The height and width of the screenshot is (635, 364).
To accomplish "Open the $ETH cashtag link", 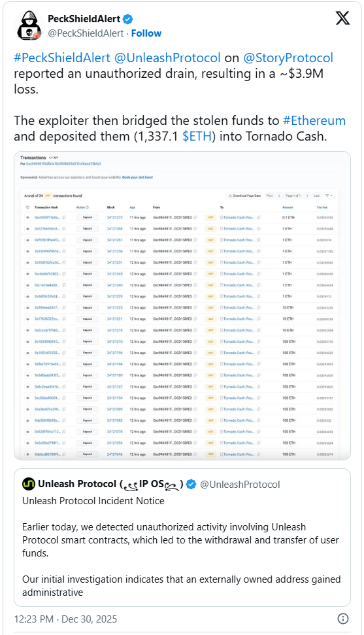I will point(197,137).
